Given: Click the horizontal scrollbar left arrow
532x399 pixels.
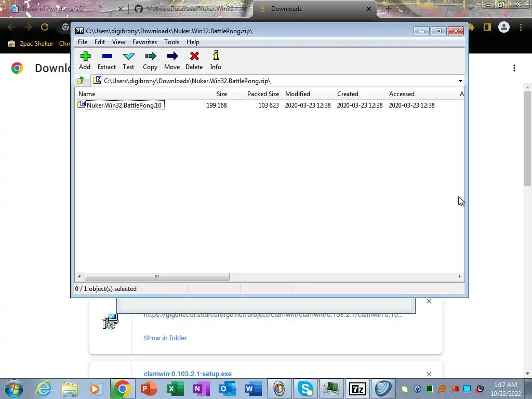Looking at the screenshot, I should [x=79, y=276].
